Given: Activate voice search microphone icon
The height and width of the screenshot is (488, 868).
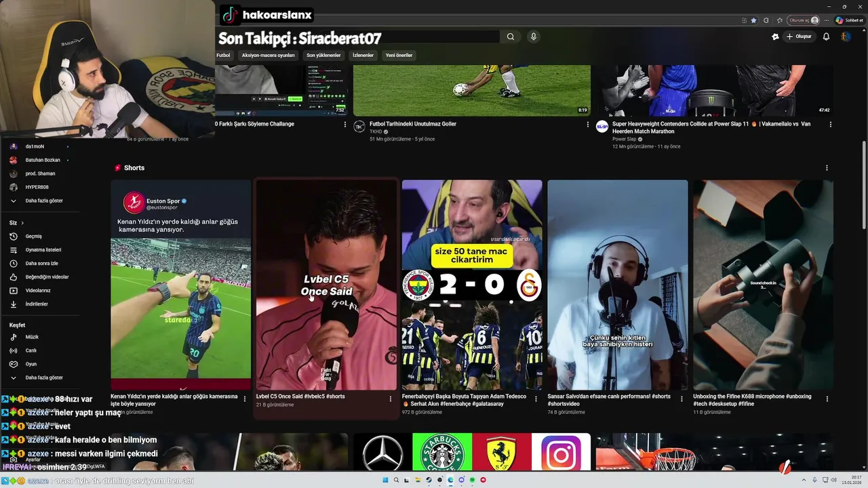Looking at the screenshot, I should coord(534,37).
